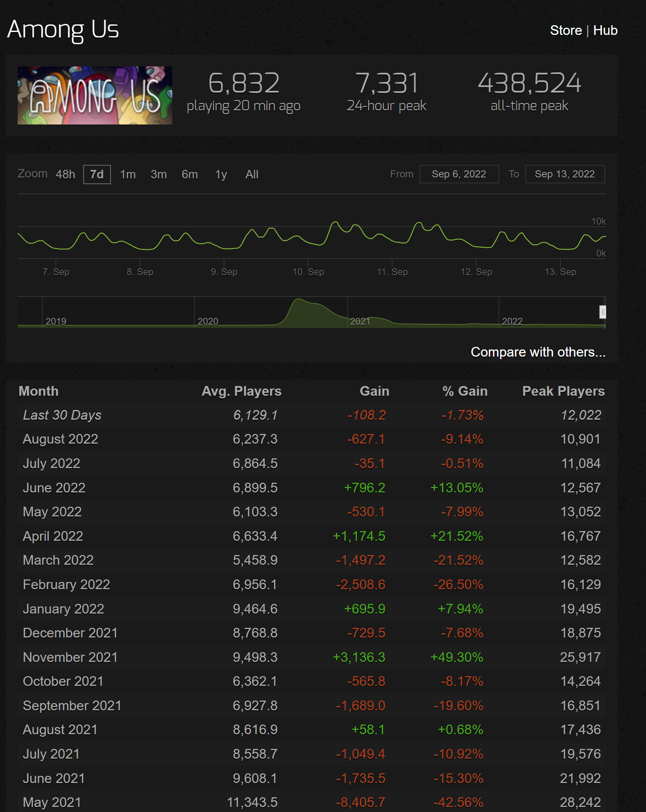
Task: Grab the navigator range handle at right edge
Action: click(x=603, y=312)
